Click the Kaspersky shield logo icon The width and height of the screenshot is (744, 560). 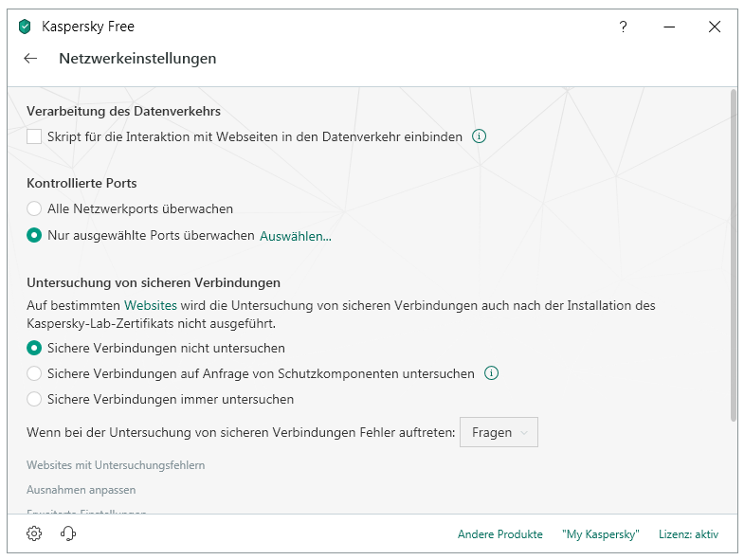(25, 27)
